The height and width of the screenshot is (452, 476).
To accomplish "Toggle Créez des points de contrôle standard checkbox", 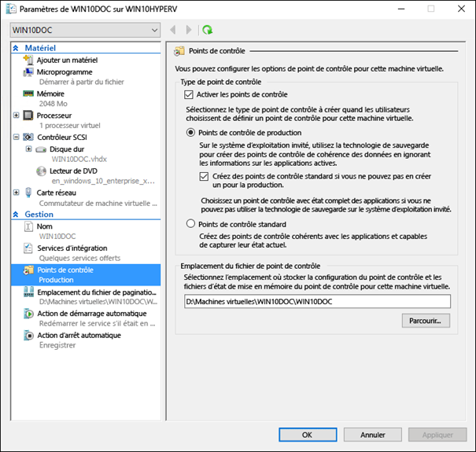I will (204, 176).
